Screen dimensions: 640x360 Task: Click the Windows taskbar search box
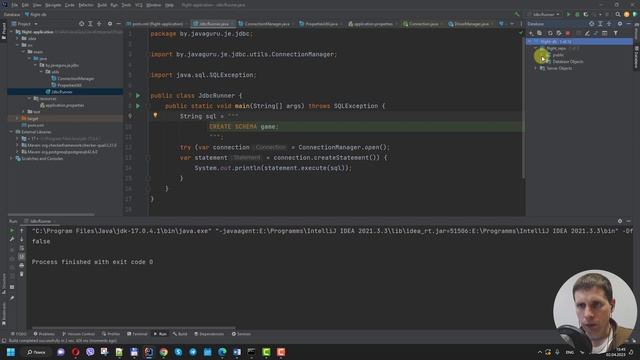[x=36, y=352]
